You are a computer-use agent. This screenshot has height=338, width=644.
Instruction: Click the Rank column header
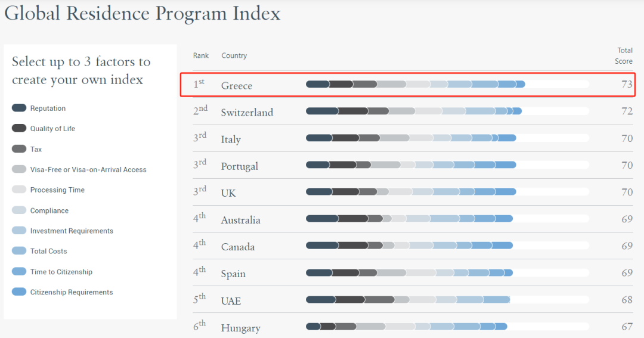201,55
